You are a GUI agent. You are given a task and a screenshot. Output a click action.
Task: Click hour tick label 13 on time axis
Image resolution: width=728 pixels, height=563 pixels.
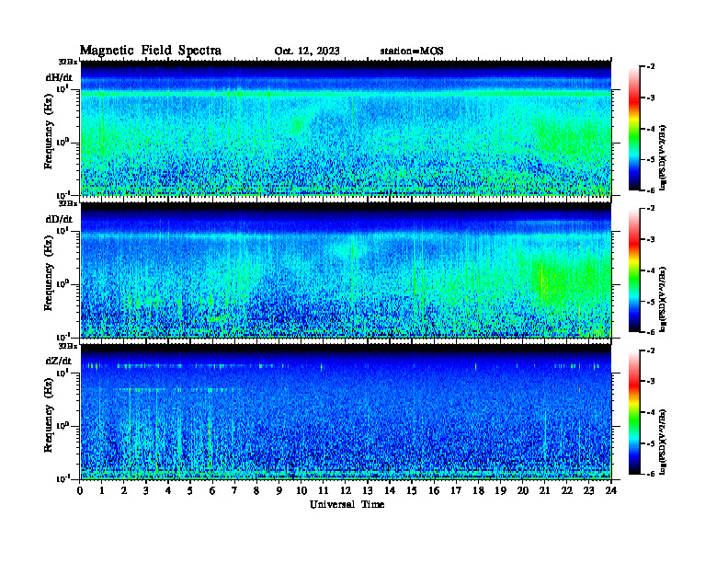point(368,491)
